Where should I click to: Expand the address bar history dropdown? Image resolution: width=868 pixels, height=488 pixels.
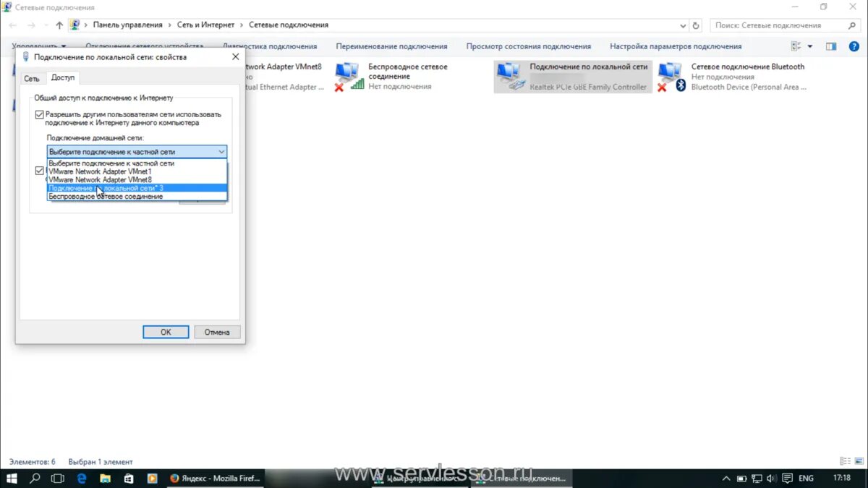684,25
